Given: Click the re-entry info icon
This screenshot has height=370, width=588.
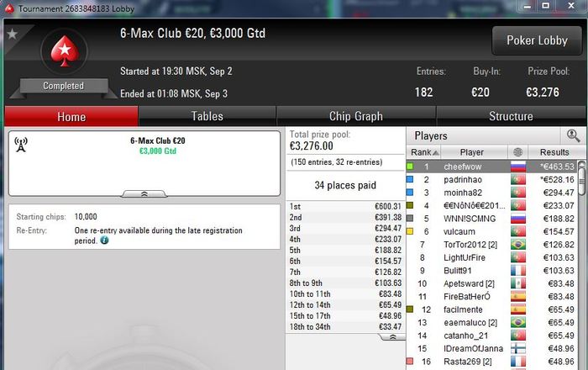Looking at the screenshot, I should (x=104, y=240).
